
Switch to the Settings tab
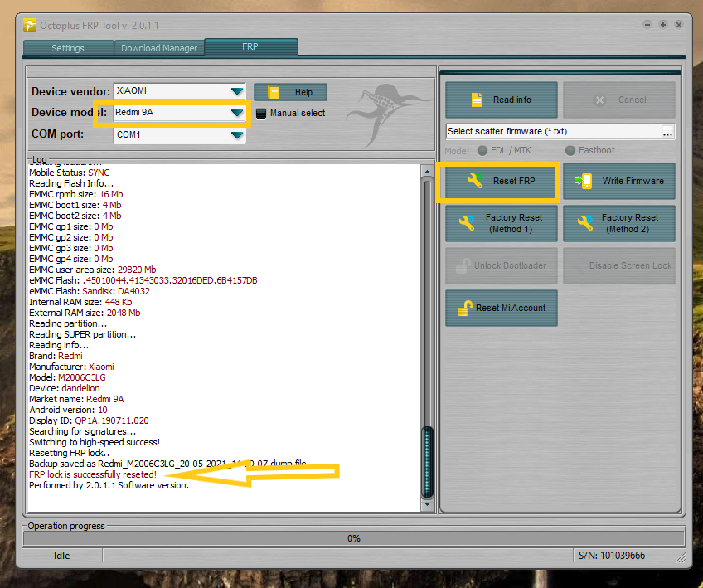[x=68, y=48]
